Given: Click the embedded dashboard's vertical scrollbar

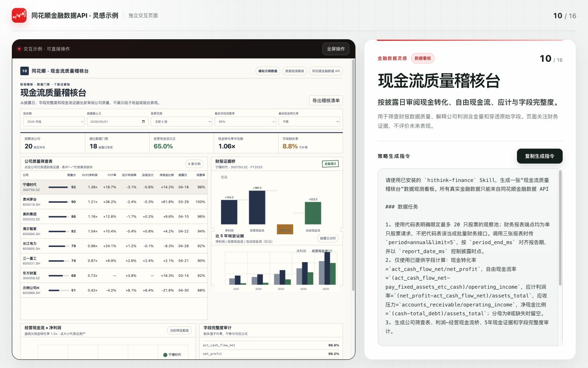Looking at the screenshot, I should tap(353, 176).
